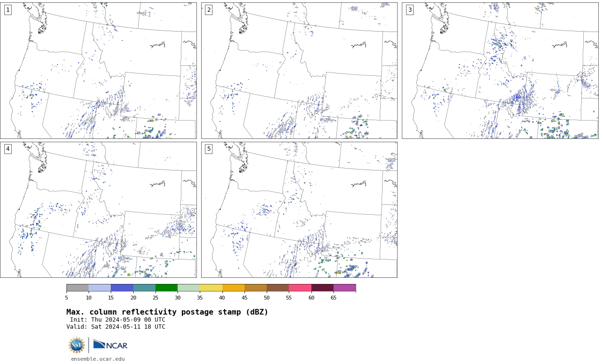Click the tan-brown 45-50 dBZ swatch
603x364 pixels.
click(255, 288)
